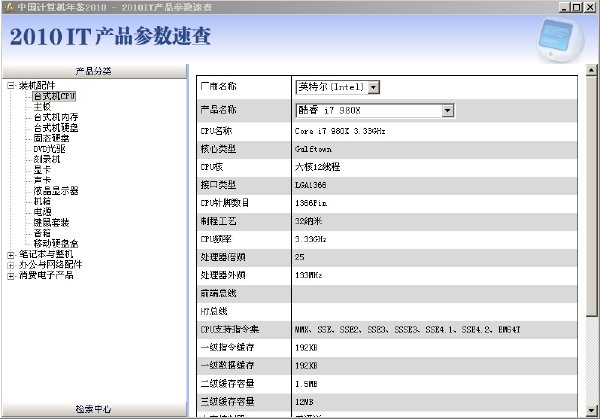Screen dimensions: 600x419
Task: Click the vertical scrollbar thumb
Action: 591,196
